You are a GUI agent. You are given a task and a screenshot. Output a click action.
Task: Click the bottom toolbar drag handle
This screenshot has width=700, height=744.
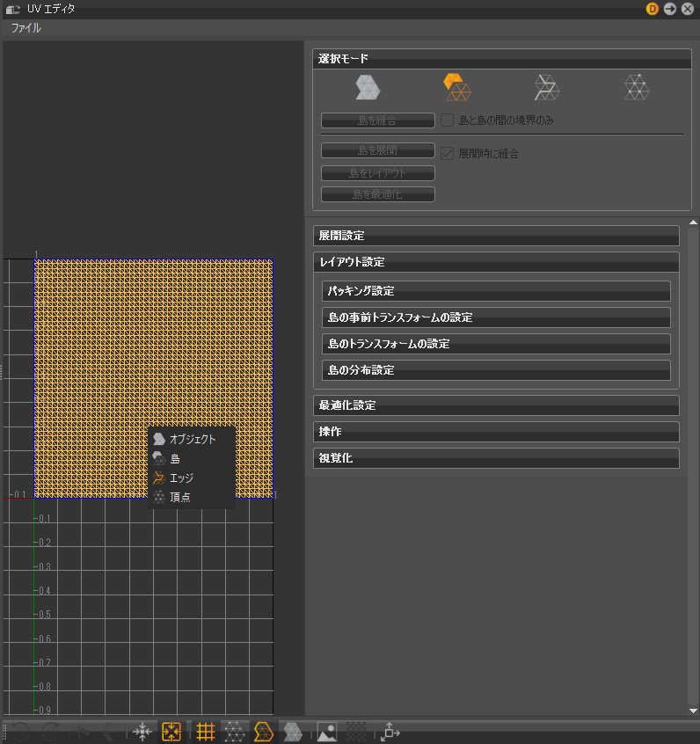4,732
